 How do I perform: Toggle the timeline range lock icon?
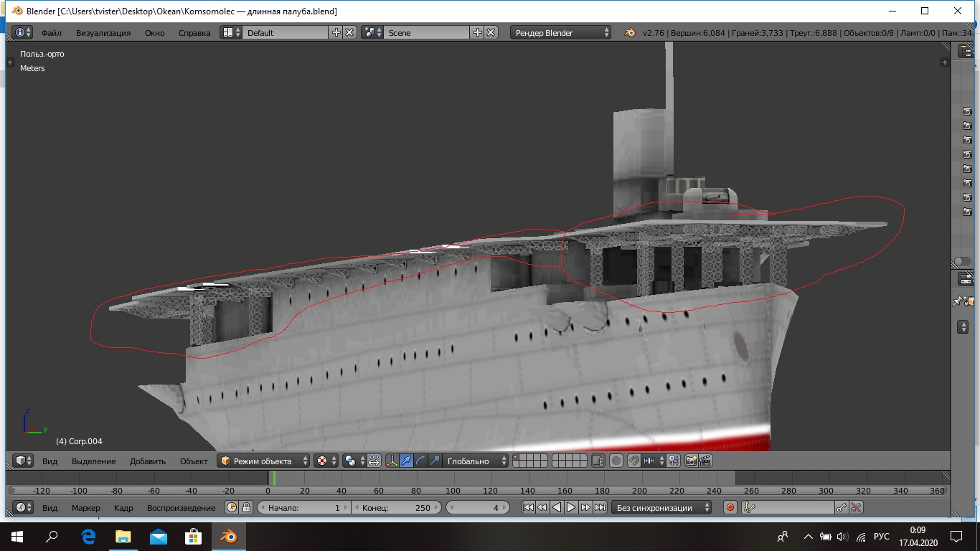click(246, 507)
